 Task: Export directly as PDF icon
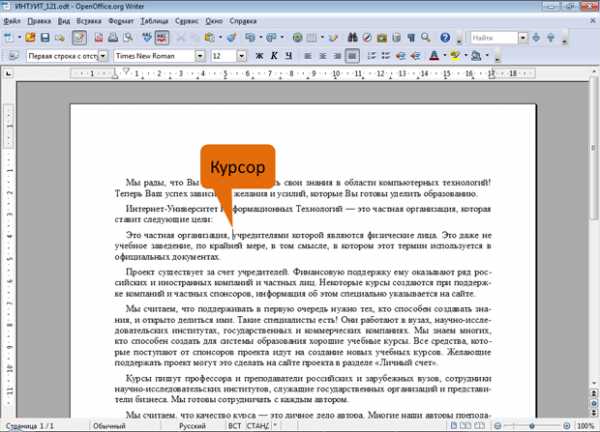click(x=99, y=37)
